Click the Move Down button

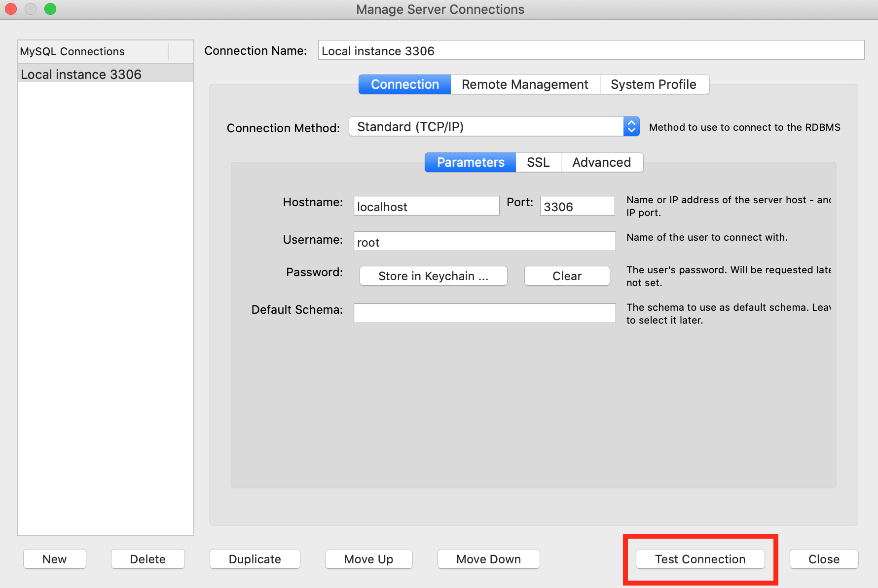pyautogui.click(x=489, y=559)
